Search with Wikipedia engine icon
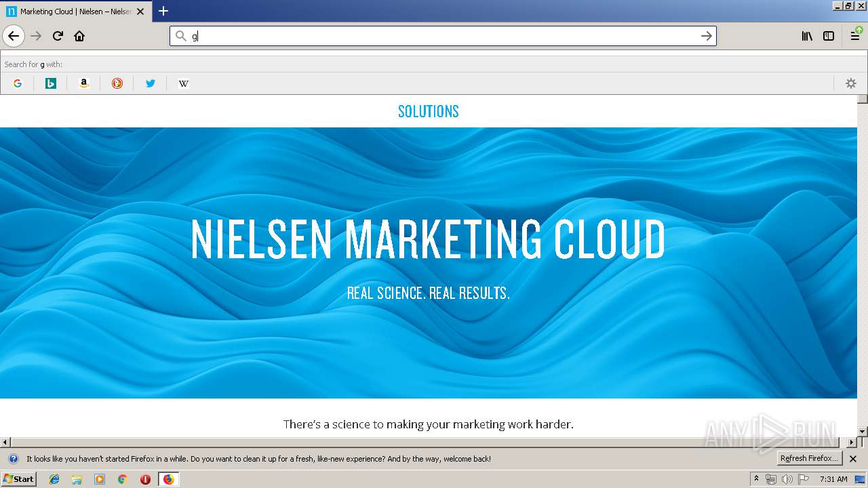Viewport: 868px width, 488px height. 183,83
